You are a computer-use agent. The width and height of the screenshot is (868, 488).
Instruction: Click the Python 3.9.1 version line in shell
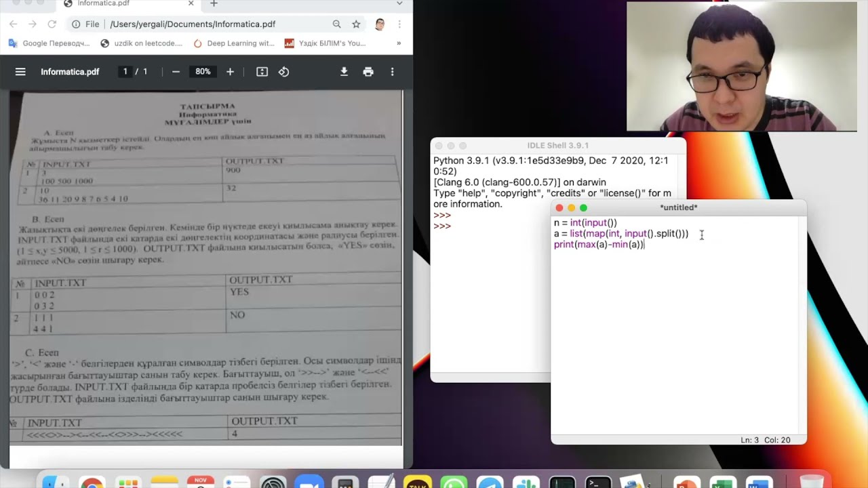(551, 166)
